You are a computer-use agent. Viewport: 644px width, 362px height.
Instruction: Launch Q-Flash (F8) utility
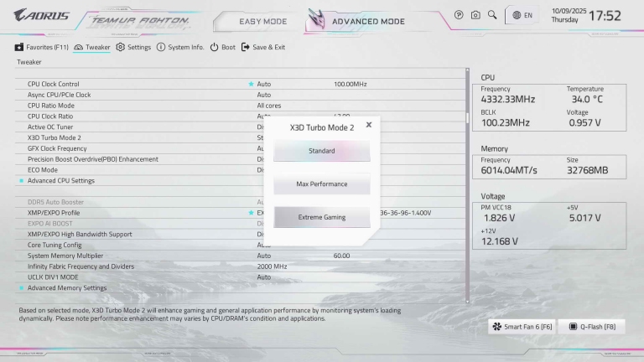pos(592,326)
